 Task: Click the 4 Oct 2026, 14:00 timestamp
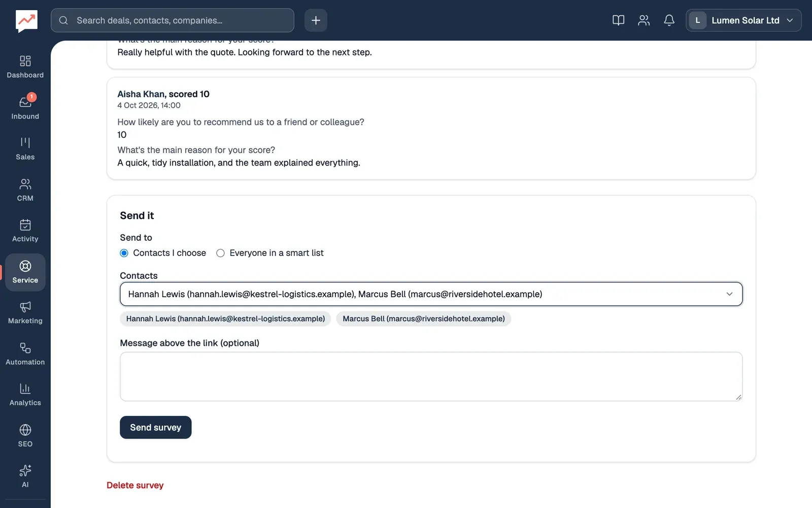click(149, 105)
